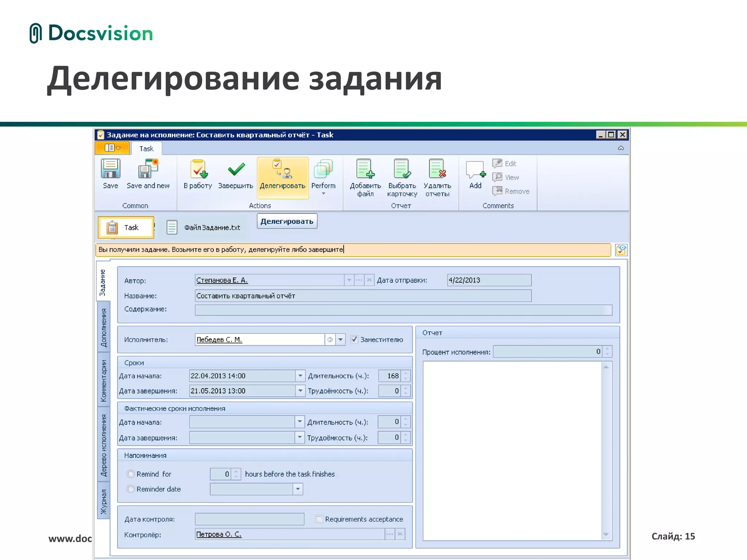This screenshot has width=747, height=560.
Task: Click the lookup icon in 'Исполнитель' field
Action: pyautogui.click(x=330, y=339)
